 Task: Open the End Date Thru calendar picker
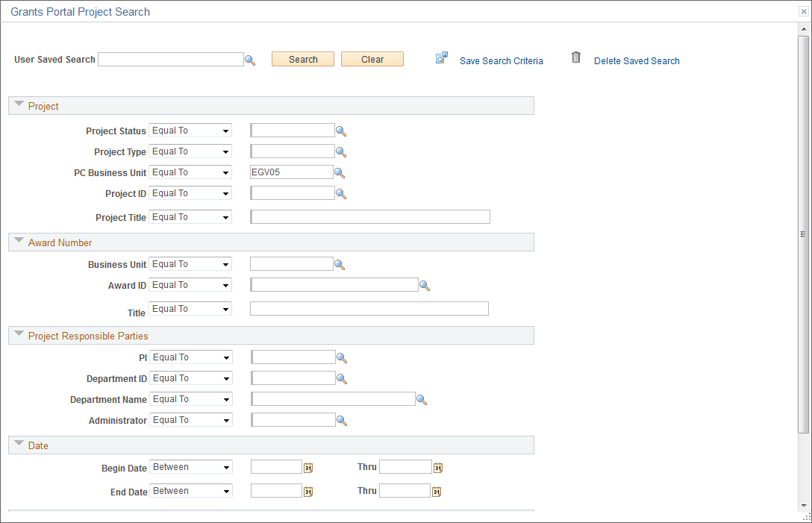click(437, 490)
